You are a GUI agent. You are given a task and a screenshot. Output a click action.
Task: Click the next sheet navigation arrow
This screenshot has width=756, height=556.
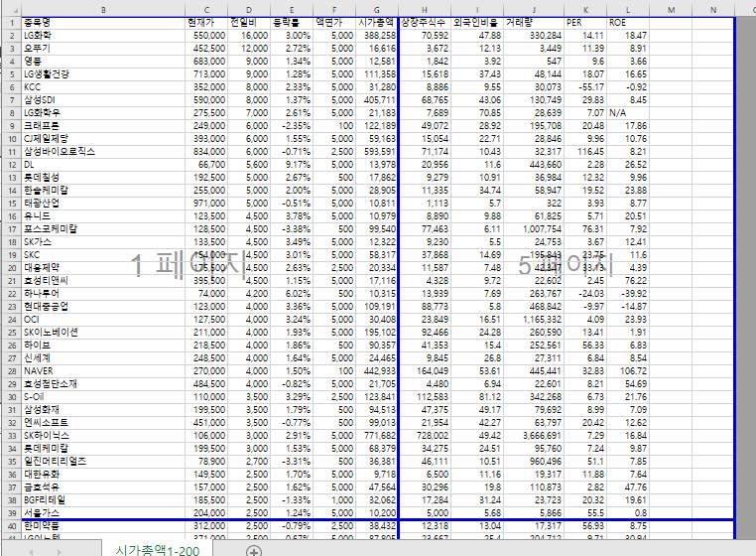[60, 551]
